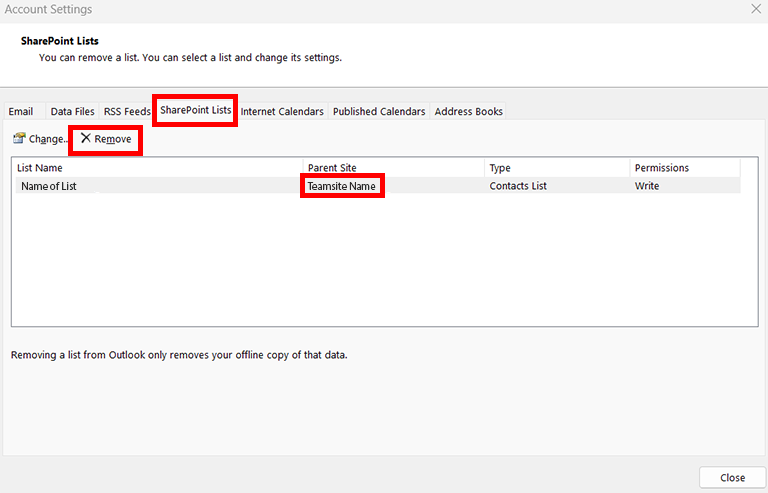Image resolution: width=768 pixels, height=493 pixels.
Task: Open the Internet Calendars tab
Action: (x=282, y=112)
